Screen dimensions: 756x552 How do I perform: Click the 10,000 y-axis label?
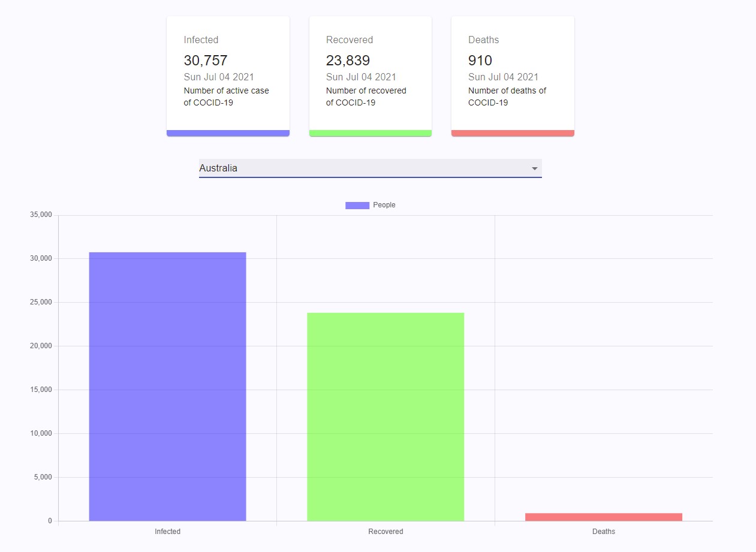point(41,433)
